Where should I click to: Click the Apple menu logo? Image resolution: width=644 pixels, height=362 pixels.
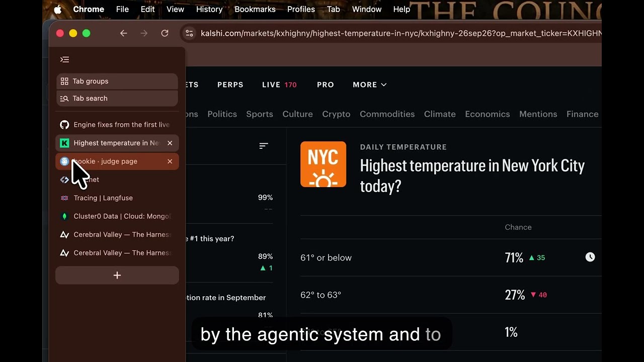[x=57, y=9]
